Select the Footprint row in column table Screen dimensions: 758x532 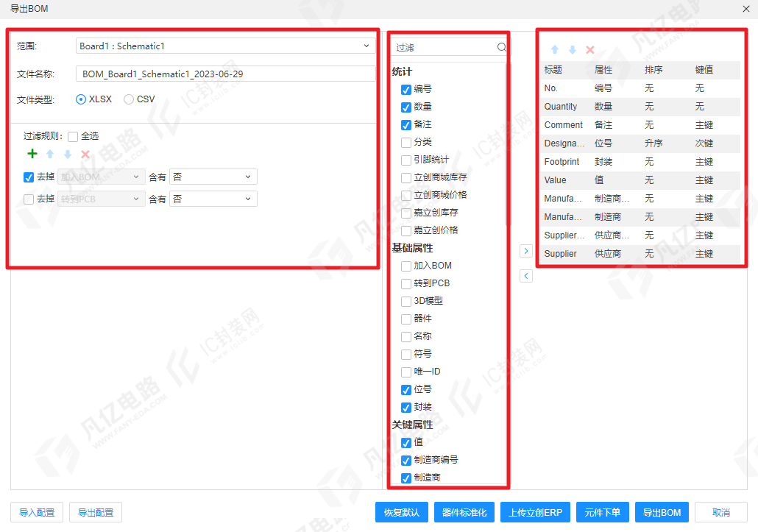pos(641,162)
